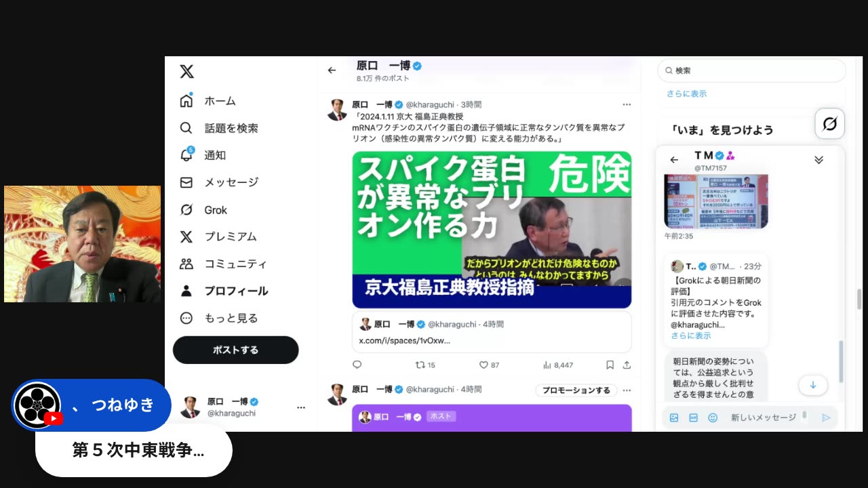Screen dimensions: 868x488
Task: Open プレミアム in sidebar
Action: coord(218,237)
